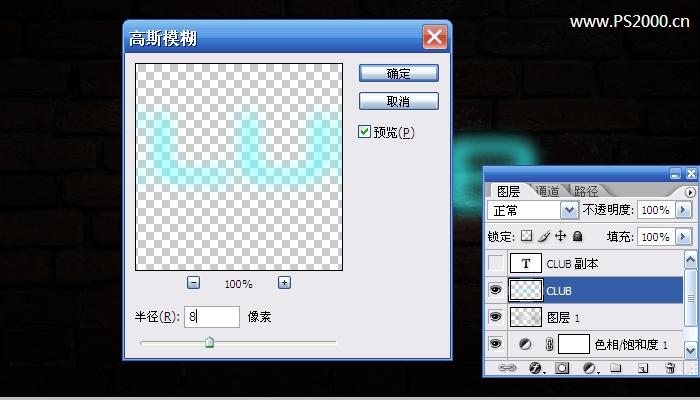The width and height of the screenshot is (700, 400).
Task: Toggle the 预览(P) checkbox
Action: (x=364, y=132)
